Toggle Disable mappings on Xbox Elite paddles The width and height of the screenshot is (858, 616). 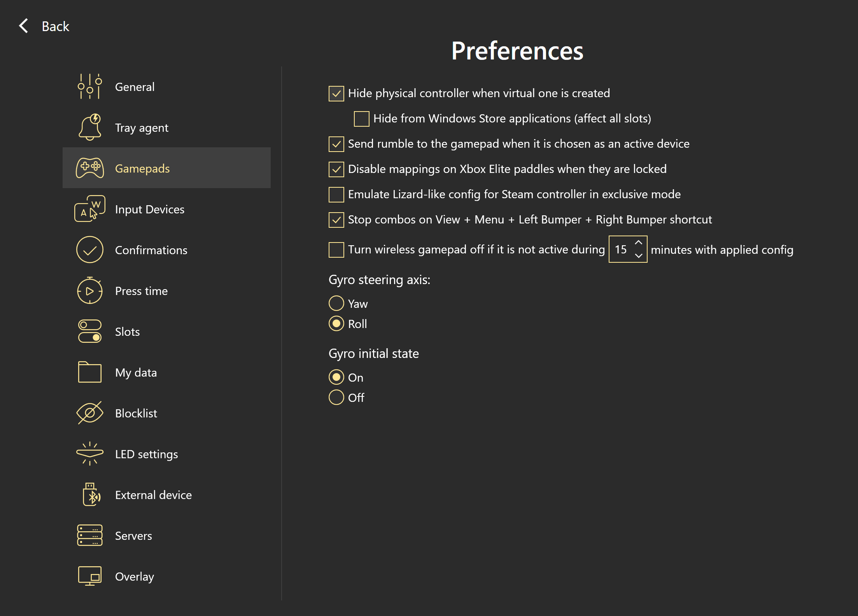coord(336,169)
